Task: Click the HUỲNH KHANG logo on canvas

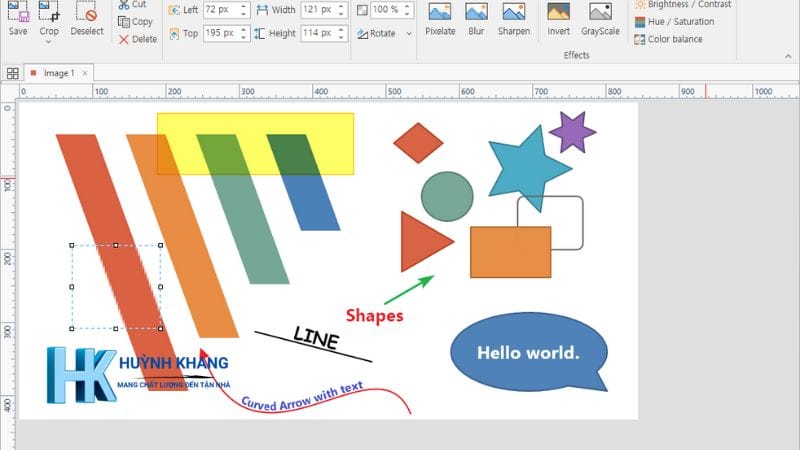Action: 138,375
